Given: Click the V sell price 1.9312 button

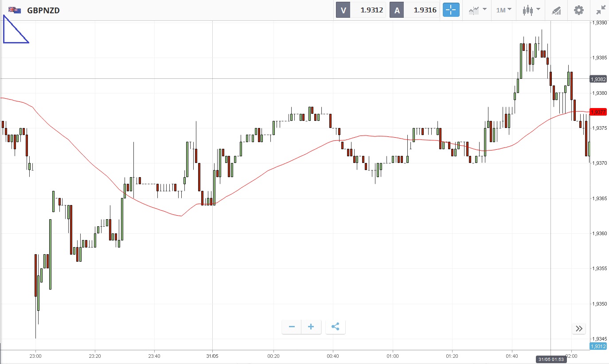Looking at the screenshot, I should (x=361, y=10).
